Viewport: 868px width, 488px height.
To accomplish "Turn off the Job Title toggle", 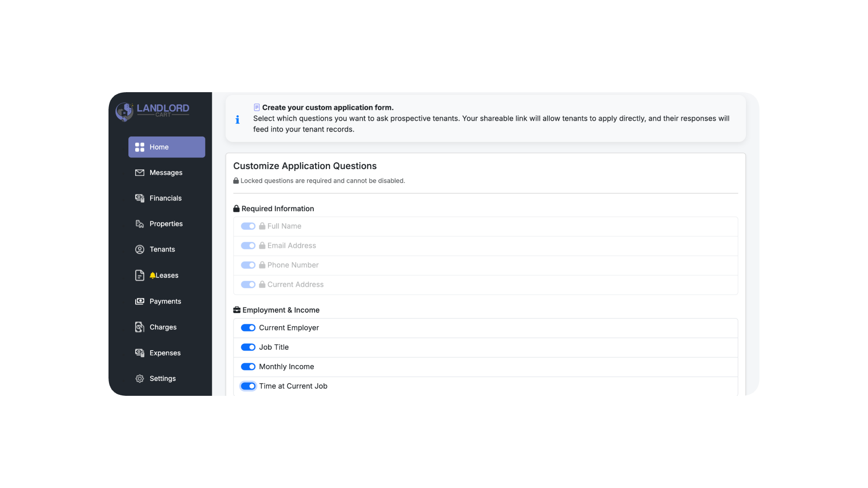I will [249, 347].
